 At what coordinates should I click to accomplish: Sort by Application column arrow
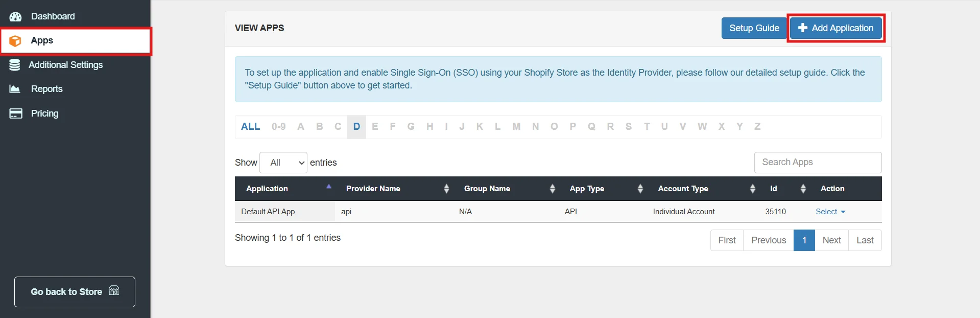329,187
